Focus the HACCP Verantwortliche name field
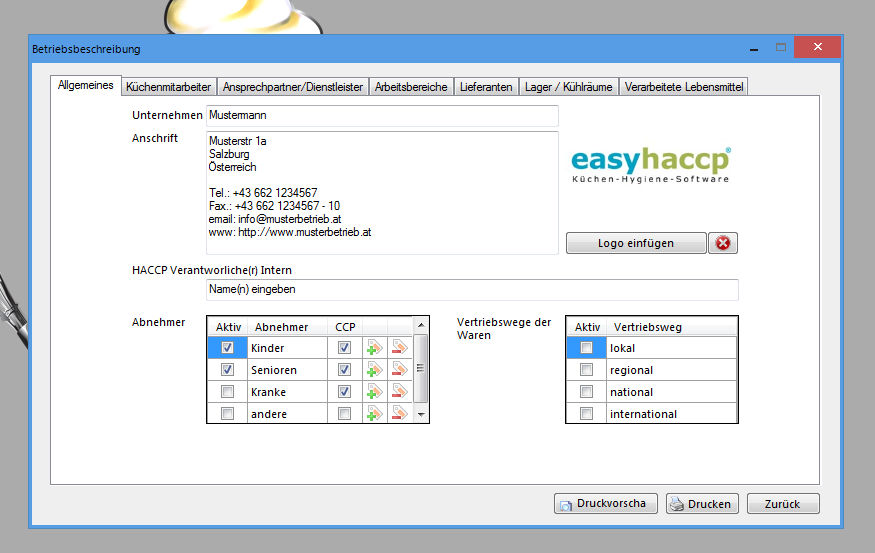This screenshot has width=875, height=553. click(x=472, y=290)
